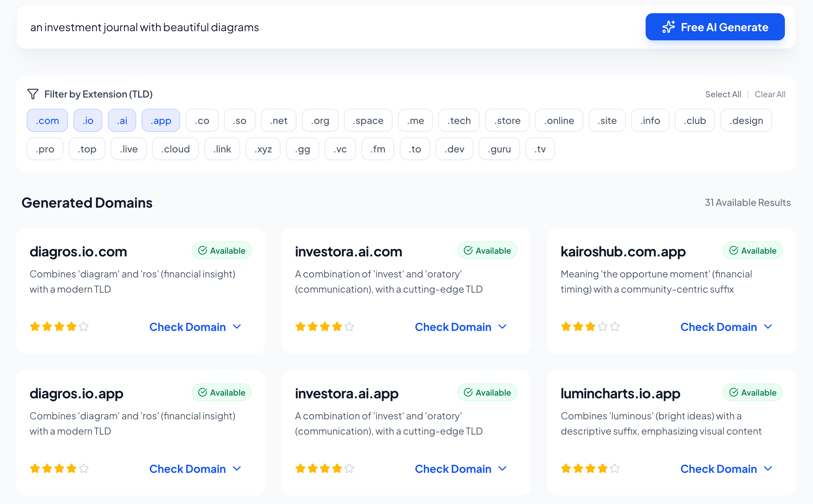Click the Clear All link
813x504 pixels.
coord(770,94)
